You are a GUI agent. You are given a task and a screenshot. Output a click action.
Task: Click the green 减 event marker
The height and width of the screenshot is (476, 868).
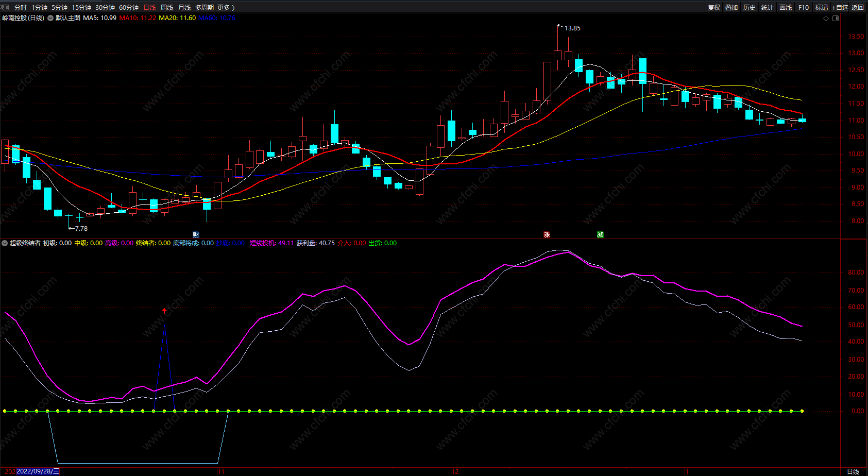point(600,235)
